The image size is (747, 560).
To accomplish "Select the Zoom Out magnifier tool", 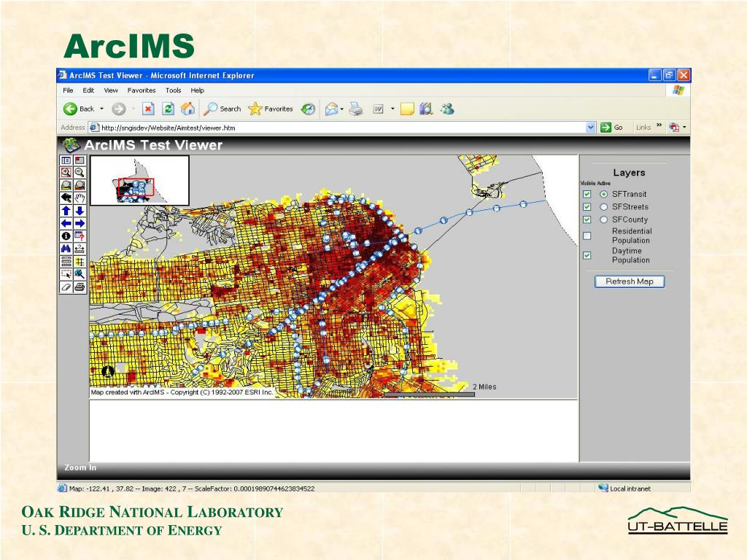I will pos(80,172).
